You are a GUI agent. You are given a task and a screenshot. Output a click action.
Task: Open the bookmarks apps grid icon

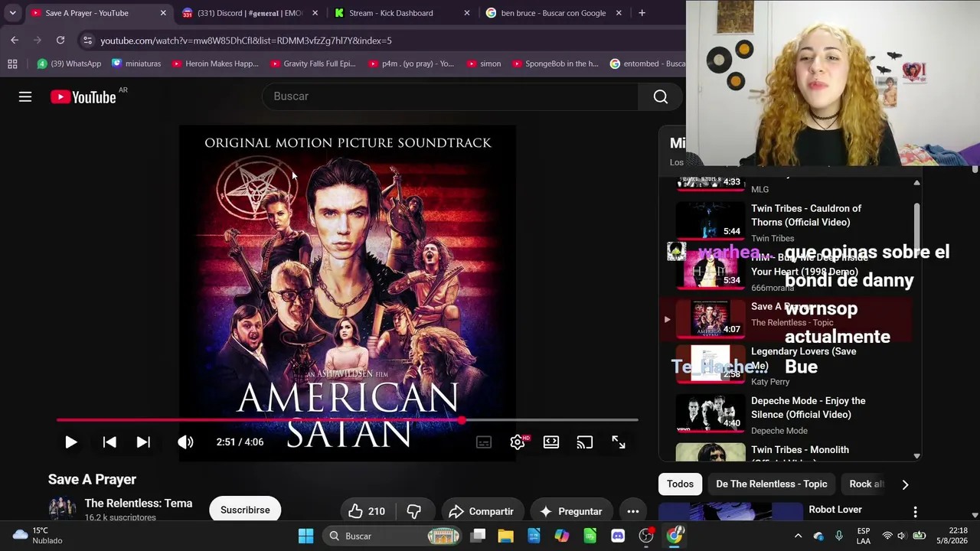click(12, 64)
